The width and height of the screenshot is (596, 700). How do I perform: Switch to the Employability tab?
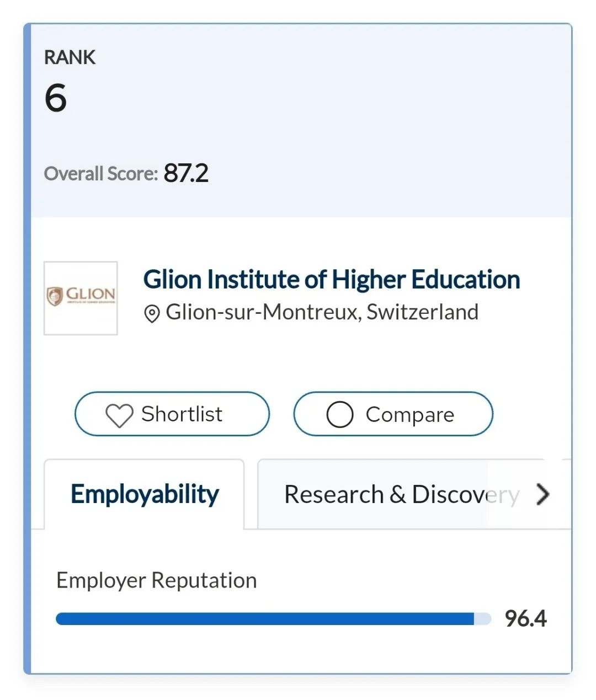coord(145,494)
